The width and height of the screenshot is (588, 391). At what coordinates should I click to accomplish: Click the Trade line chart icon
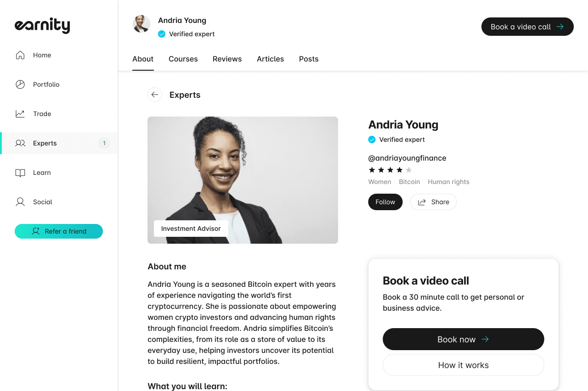(20, 114)
